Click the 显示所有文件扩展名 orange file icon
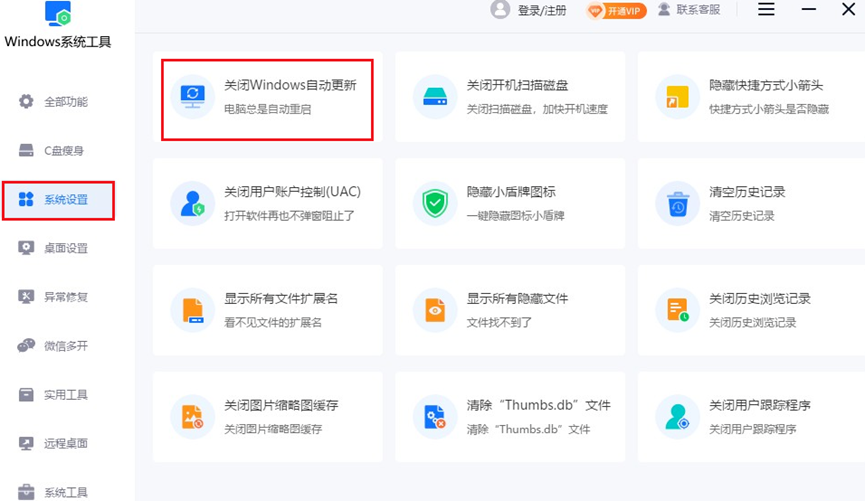The width and height of the screenshot is (865, 501). coord(193,310)
